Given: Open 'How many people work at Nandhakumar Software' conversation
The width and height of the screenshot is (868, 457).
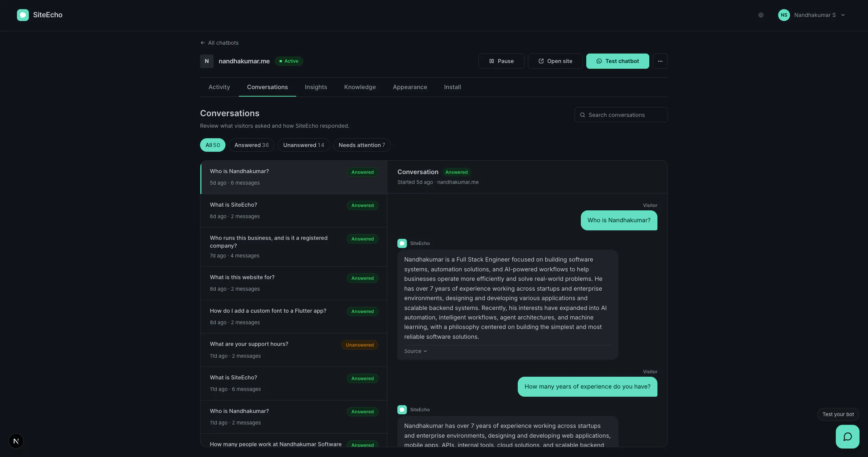Looking at the screenshot, I should (x=294, y=440).
